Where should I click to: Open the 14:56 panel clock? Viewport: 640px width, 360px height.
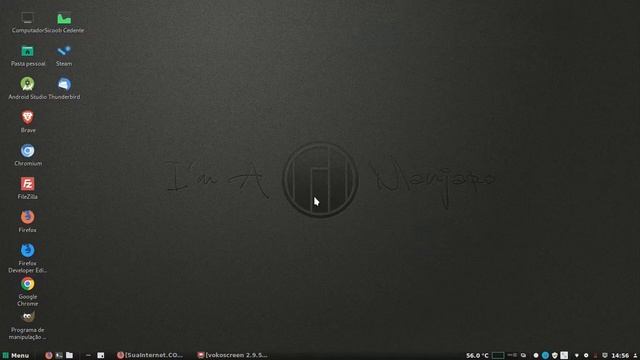coord(620,356)
